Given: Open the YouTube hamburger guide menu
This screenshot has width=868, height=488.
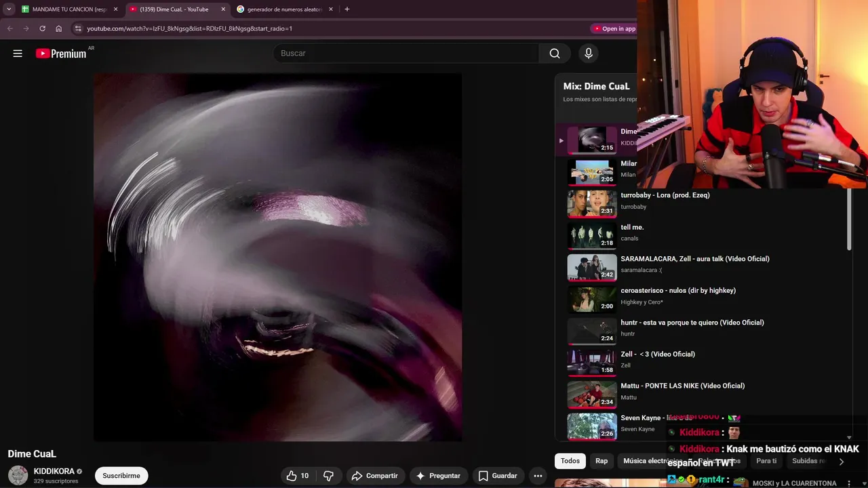Looking at the screenshot, I should pos(18,54).
